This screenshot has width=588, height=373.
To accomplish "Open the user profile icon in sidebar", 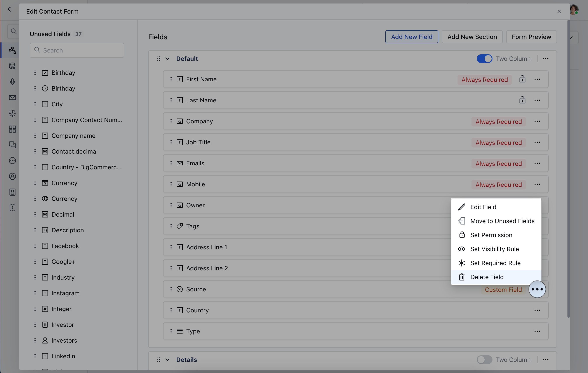I will (x=12, y=176).
